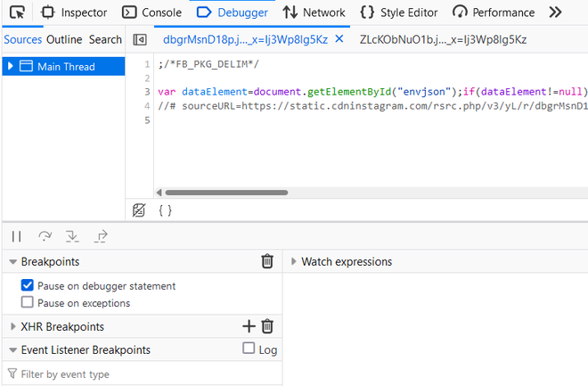The height and width of the screenshot is (386, 588).
Task: Toggle the sources pane collapse icon
Action: [139, 39]
